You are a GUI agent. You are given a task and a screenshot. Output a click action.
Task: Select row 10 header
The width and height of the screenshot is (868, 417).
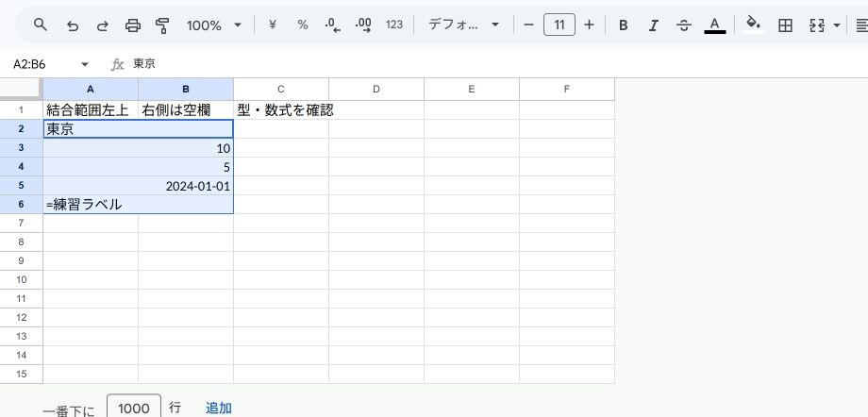coord(21,279)
